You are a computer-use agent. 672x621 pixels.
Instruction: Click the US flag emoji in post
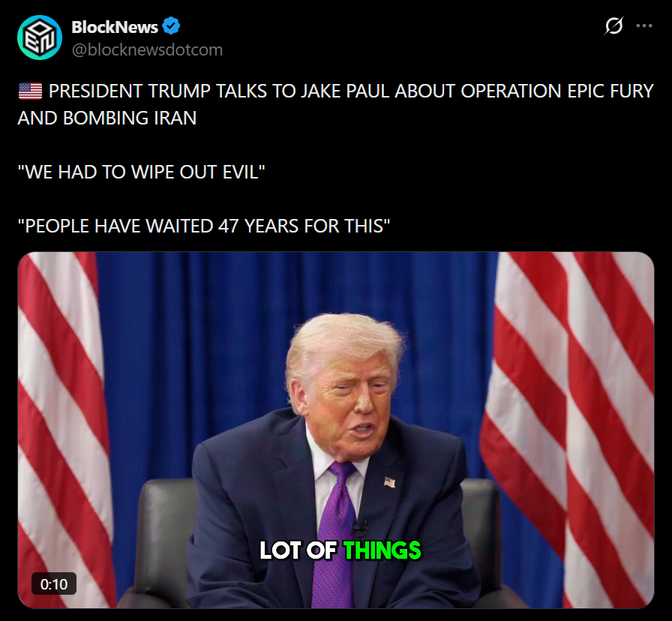click(x=31, y=91)
